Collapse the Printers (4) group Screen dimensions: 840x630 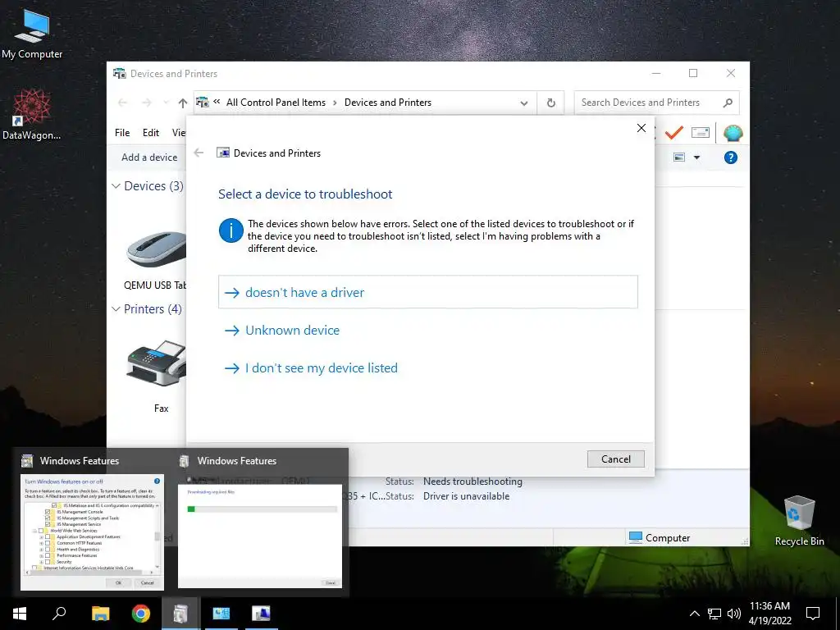click(116, 309)
